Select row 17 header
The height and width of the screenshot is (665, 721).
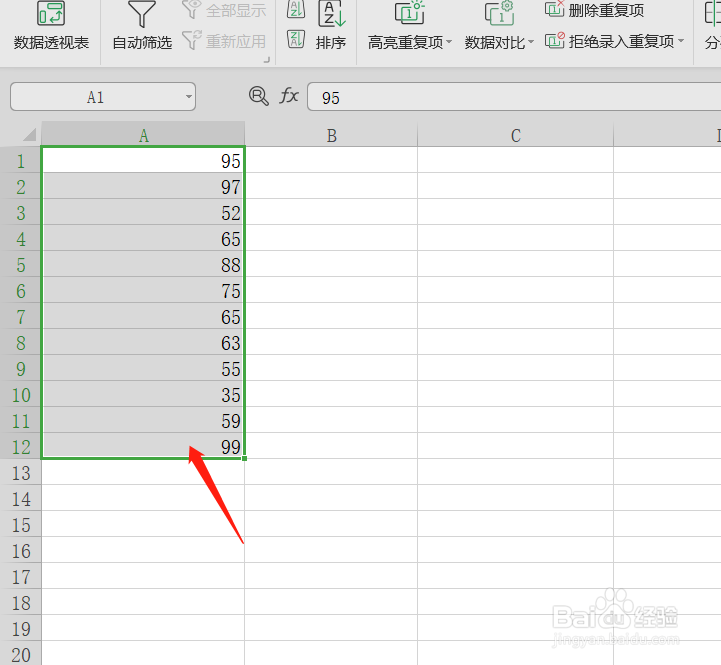pos(21,577)
